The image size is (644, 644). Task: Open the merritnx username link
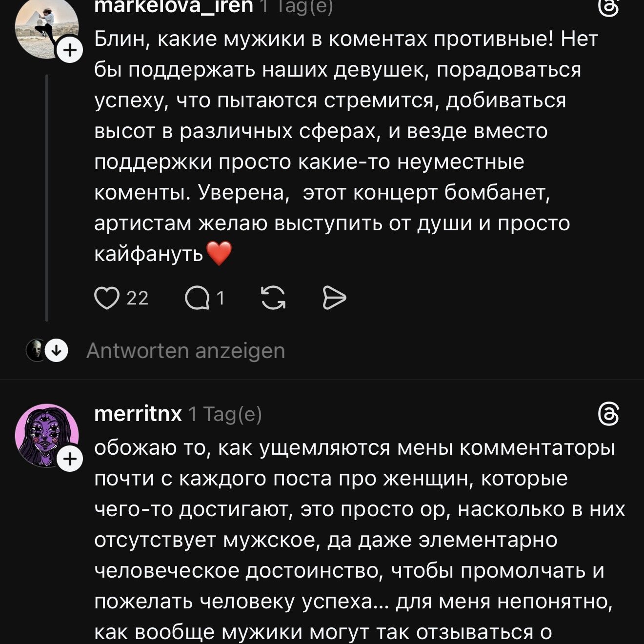(x=138, y=414)
